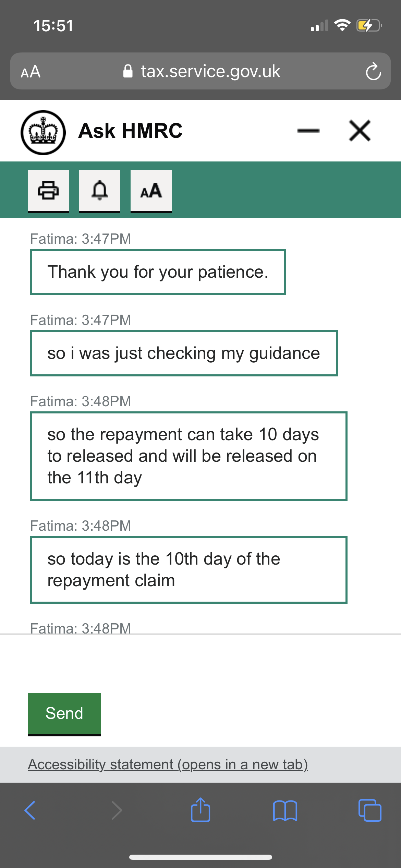Toggle chat sound notifications bell
401x868 pixels.
tap(100, 190)
